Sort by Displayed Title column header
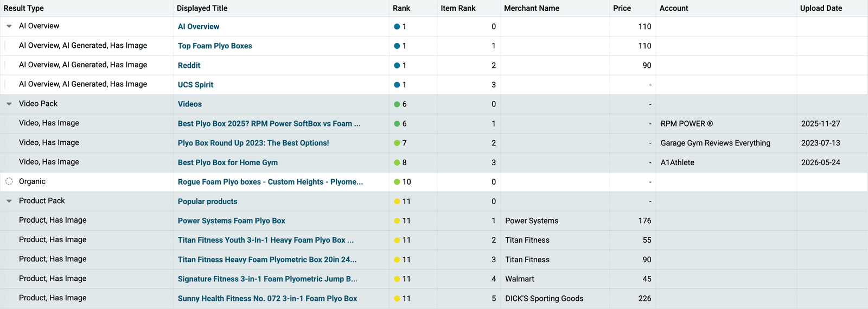 click(202, 8)
